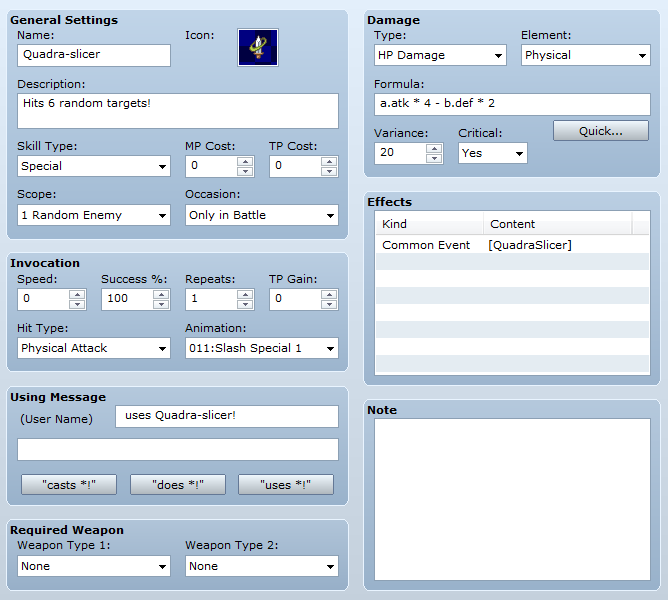Open the Skill Type dropdown showing Special

(94, 166)
